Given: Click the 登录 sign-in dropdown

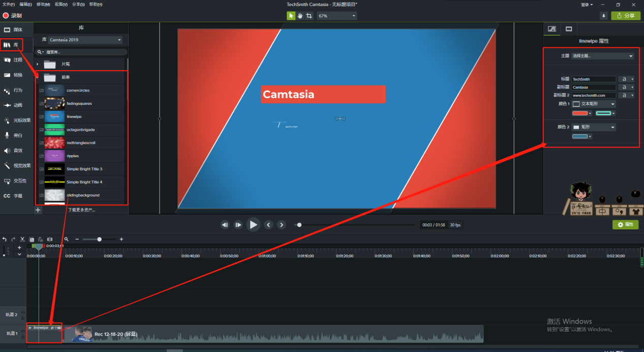Looking at the screenshot, I should (x=586, y=4).
